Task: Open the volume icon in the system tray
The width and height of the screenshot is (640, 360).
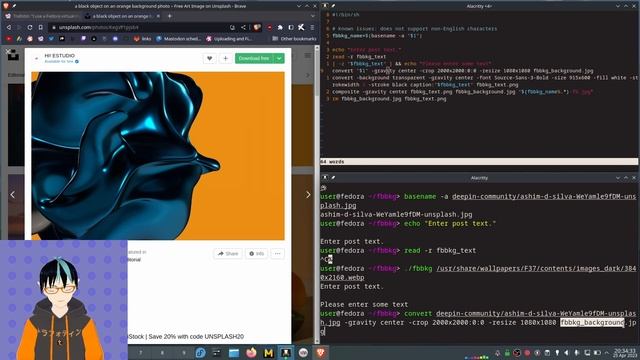Action: (x=567, y=353)
